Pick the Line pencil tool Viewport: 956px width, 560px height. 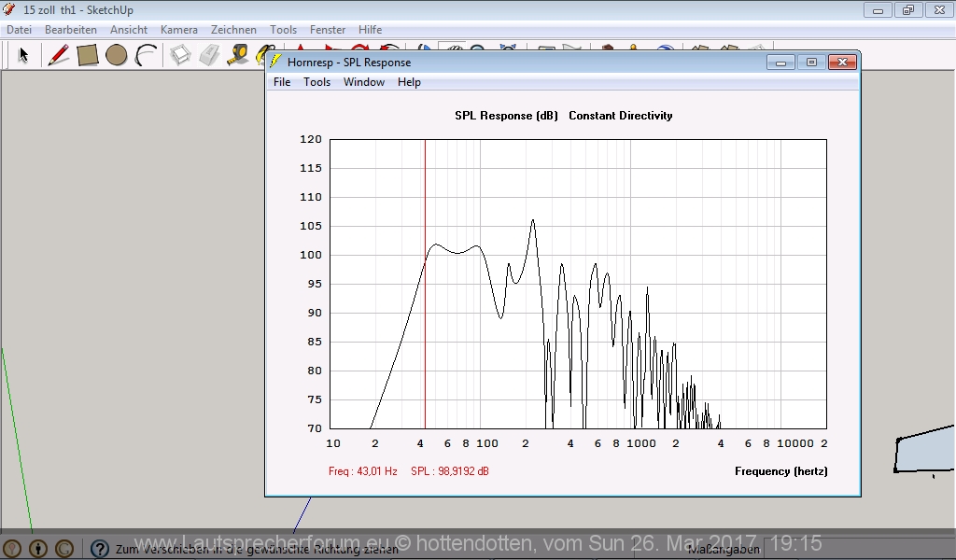coord(59,55)
